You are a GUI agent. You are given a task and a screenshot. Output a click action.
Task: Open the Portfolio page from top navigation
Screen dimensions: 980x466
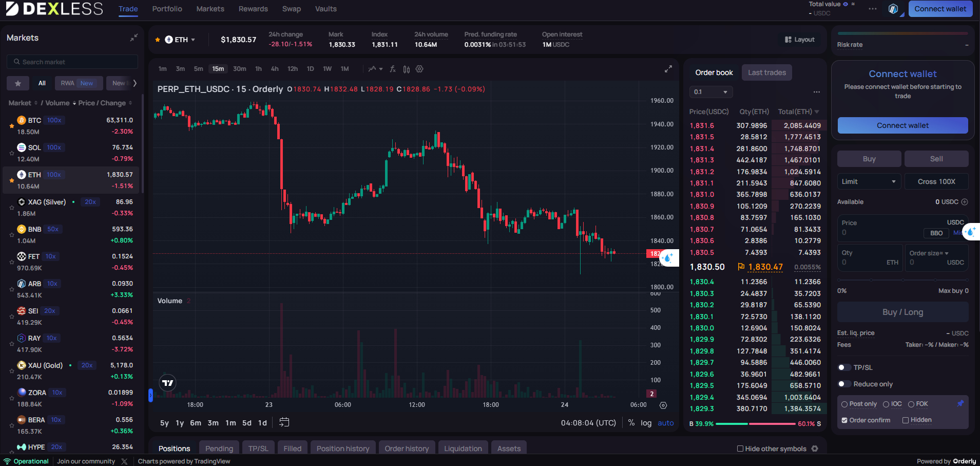(x=167, y=9)
